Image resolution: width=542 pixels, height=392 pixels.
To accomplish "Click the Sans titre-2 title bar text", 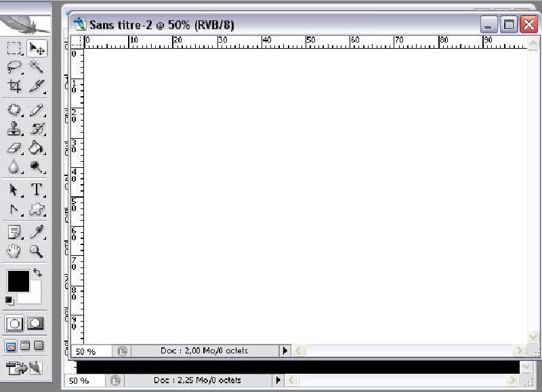I will [x=162, y=25].
